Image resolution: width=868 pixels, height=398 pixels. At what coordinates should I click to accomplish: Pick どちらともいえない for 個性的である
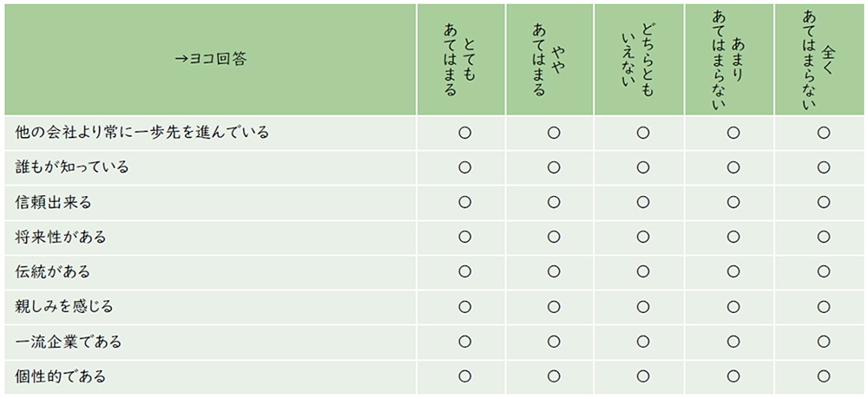tap(643, 375)
